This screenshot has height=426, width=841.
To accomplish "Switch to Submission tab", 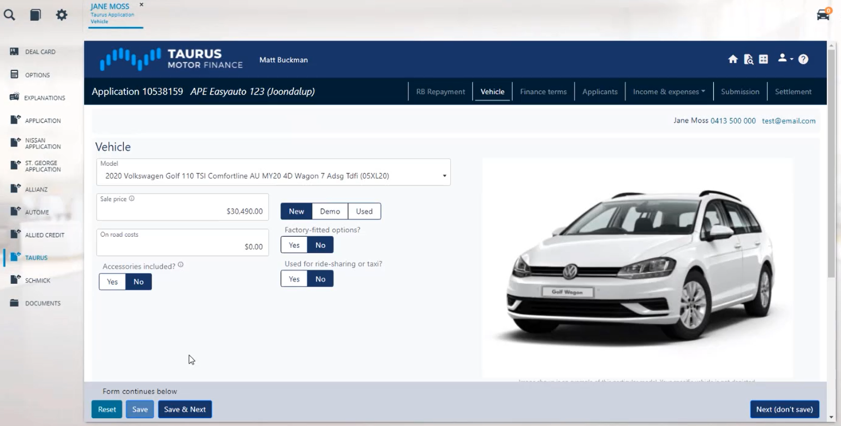I will [x=740, y=92].
